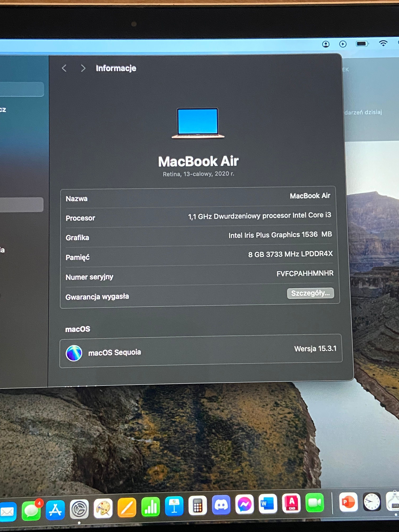Click the Szczegóły… warranty button
Screen dimensions: 399x532
(x=310, y=293)
